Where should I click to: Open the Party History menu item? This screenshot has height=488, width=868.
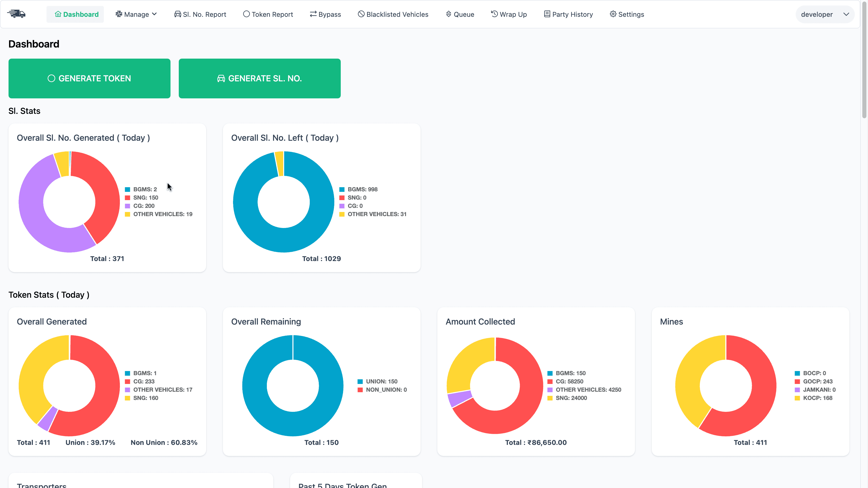coord(568,14)
